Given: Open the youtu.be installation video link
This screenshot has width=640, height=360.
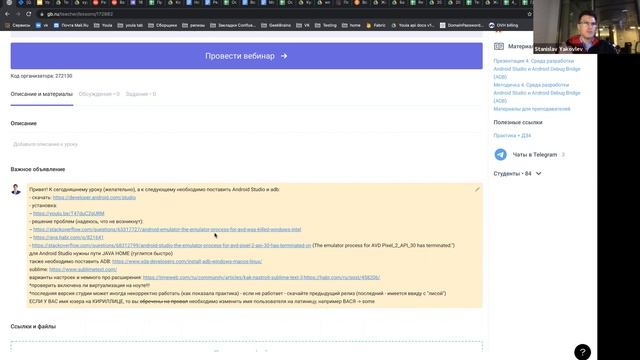Looking at the screenshot, I should tap(69, 213).
